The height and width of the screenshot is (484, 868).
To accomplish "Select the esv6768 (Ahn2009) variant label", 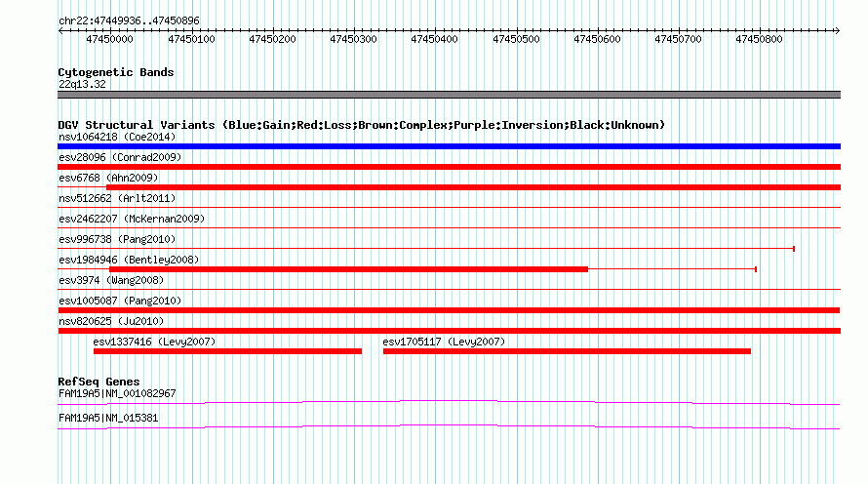I will click(x=108, y=178).
